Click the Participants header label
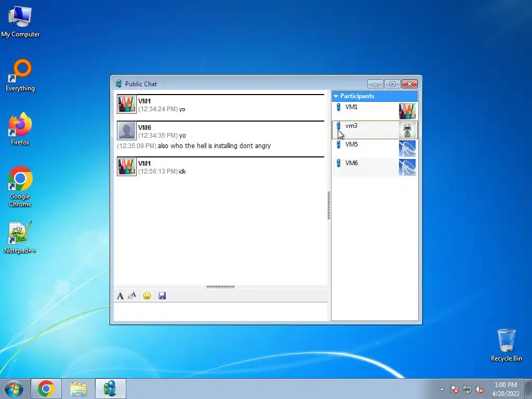Screen dimensions: 532x399 coord(357,96)
